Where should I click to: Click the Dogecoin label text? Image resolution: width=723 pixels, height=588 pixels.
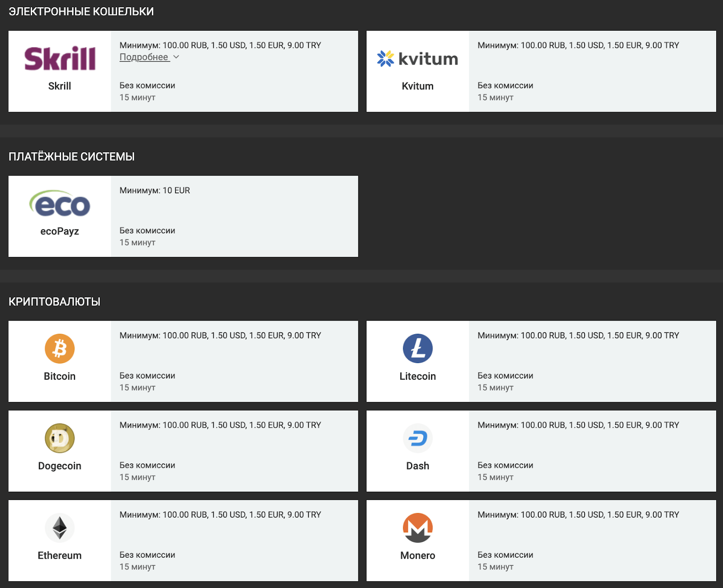tap(60, 466)
